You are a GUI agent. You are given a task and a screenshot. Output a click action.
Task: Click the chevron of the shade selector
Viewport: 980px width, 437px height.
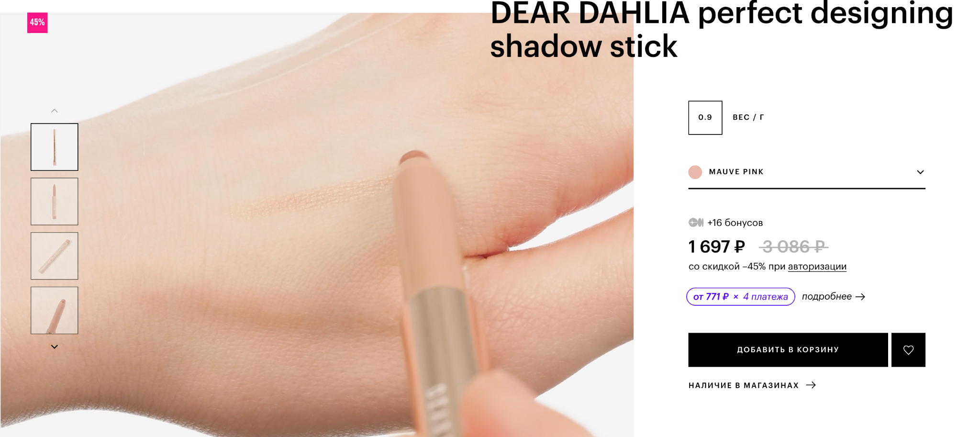coord(920,172)
